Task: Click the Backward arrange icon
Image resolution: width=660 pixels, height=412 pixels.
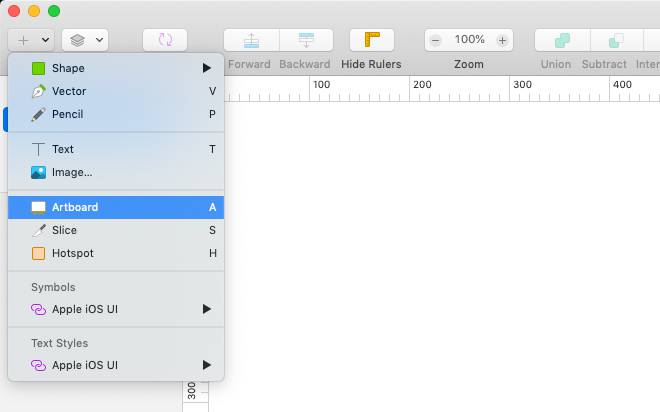Action: tap(305, 40)
